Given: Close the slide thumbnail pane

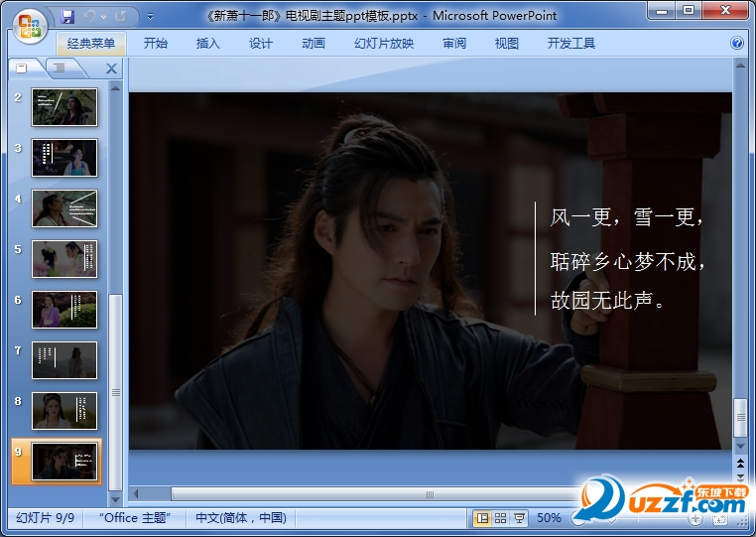Looking at the screenshot, I should [111, 68].
